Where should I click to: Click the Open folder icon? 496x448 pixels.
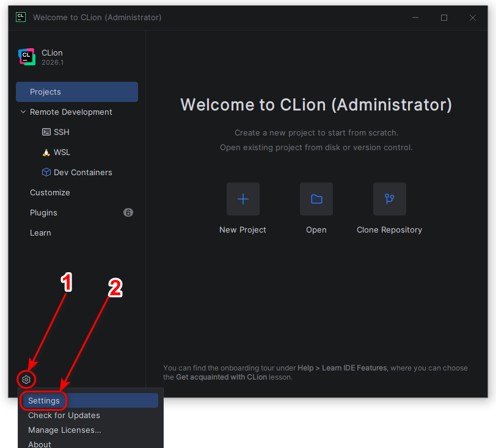[316, 199]
